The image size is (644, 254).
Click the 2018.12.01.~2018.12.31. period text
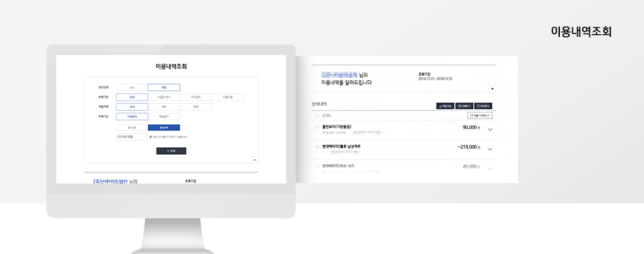tap(435, 78)
